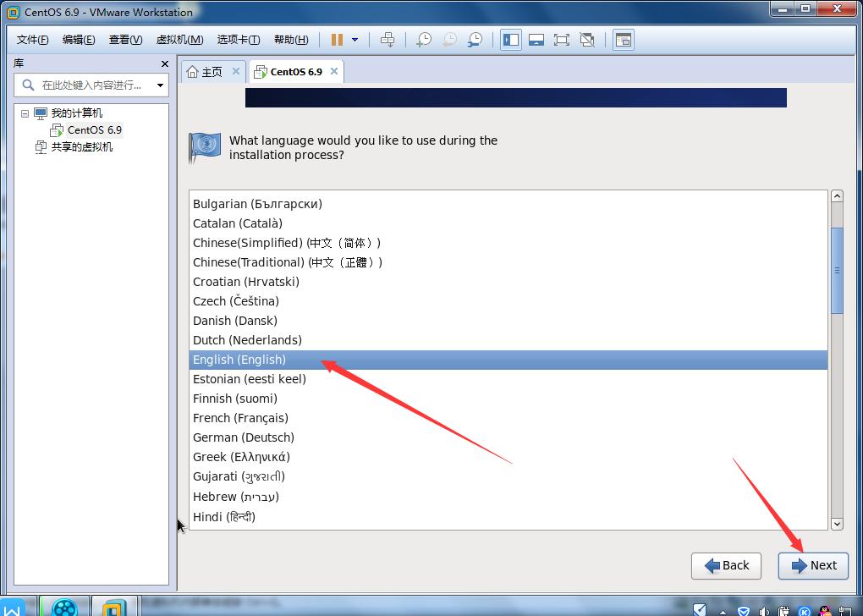
Task: Choose Dutch (Nederlands) language
Action: pyautogui.click(x=508, y=340)
